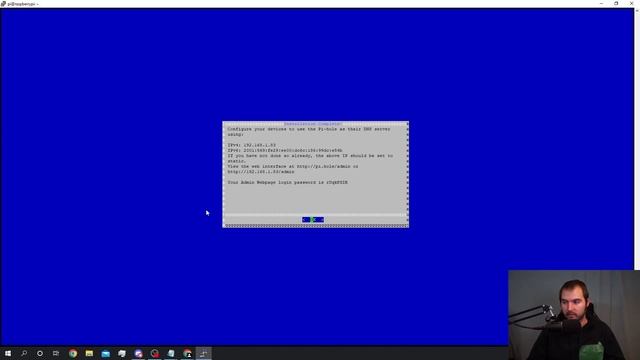Open File Explorer from the taskbar
Screen dimensions: 640x360
click(x=89, y=353)
